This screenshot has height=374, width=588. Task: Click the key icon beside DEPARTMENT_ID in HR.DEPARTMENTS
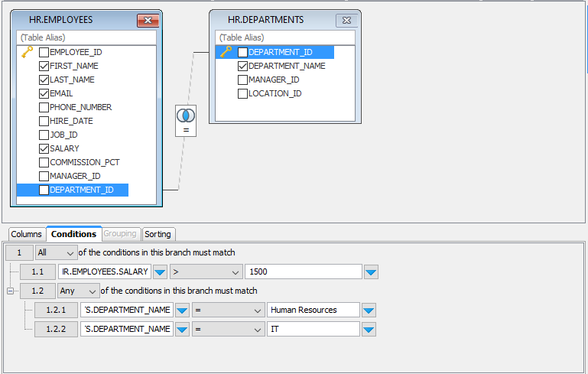226,52
